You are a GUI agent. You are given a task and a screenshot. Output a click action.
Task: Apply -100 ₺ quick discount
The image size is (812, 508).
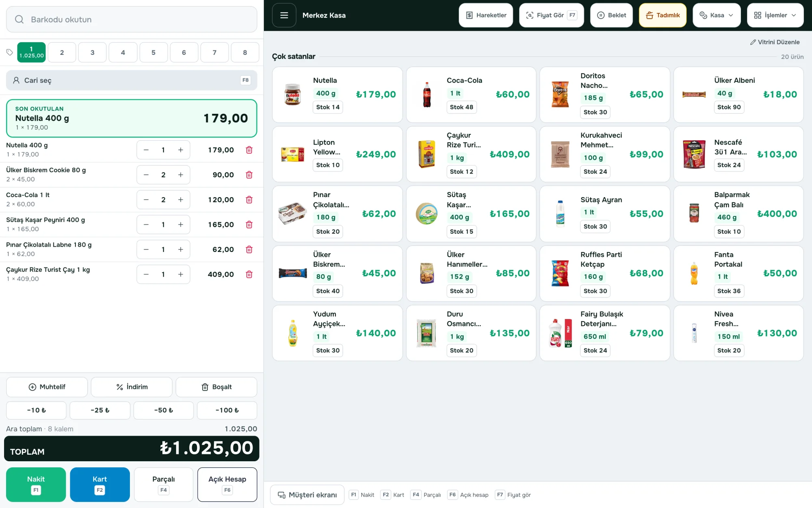(227, 410)
